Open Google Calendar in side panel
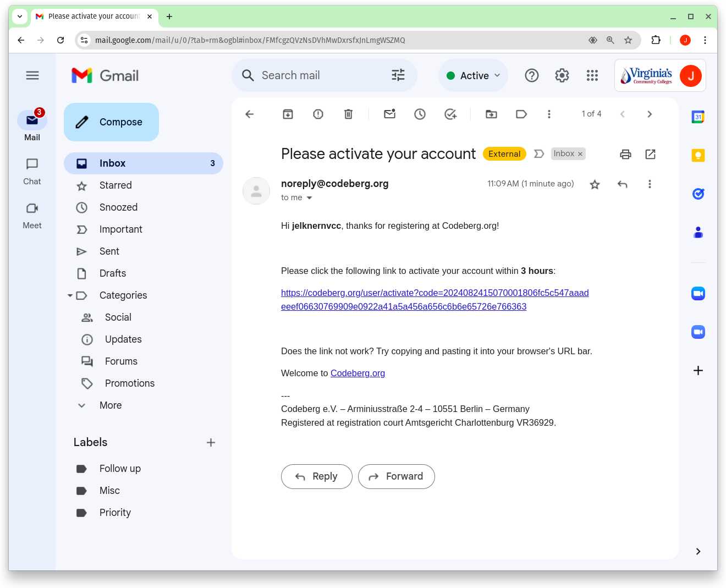The width and height of the screenshot is (726, 588). click(698, 117)
